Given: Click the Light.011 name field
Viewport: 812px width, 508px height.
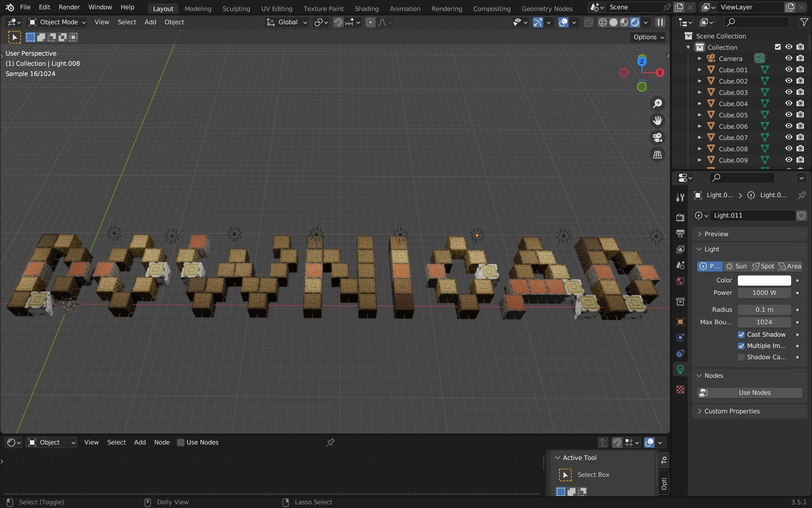Looking at the screenshot, I should (x=753, y=215).
